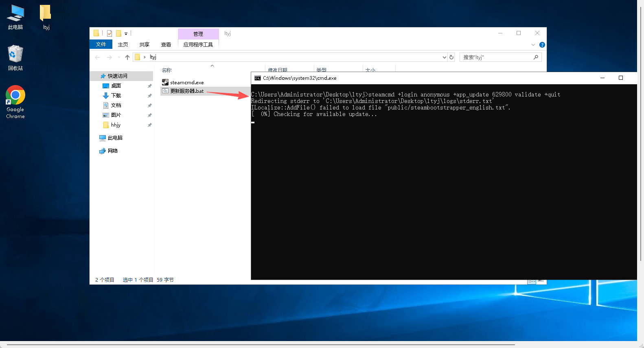Click the up-arrow parent folder button
The height and width of the screenshot is (348, 644).
(x=127, y=57)
